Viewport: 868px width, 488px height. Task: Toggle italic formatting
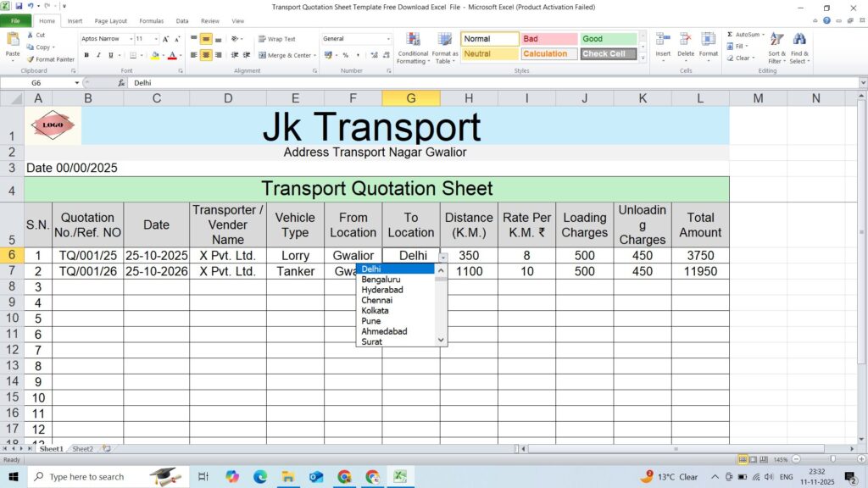pyautogui.click(x=98, y=55)
